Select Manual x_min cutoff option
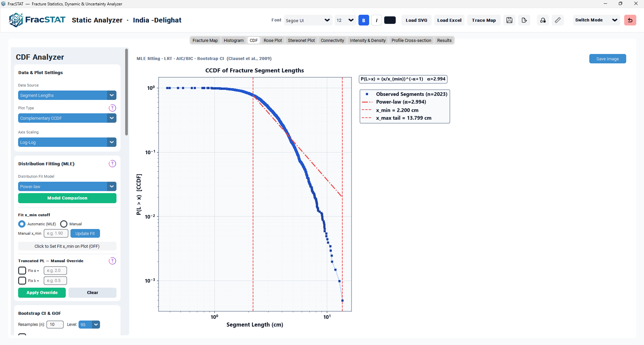This screenshot has width=644, height=345. (x=64, y=224)
